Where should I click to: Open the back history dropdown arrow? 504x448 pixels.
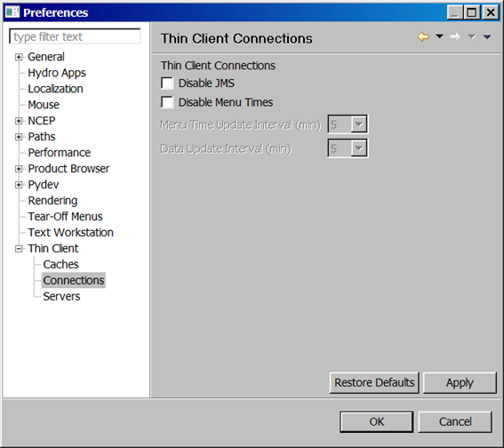[439, 36]
